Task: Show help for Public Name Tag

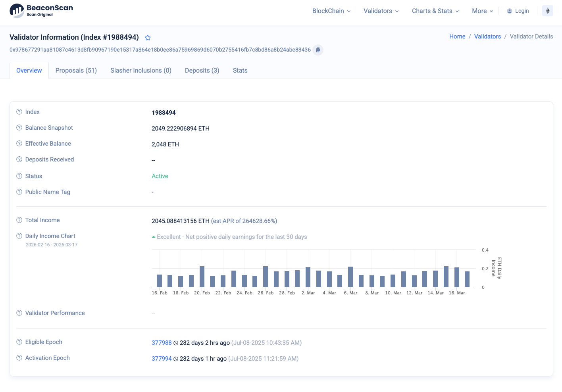Action: (x=19, y=192)
